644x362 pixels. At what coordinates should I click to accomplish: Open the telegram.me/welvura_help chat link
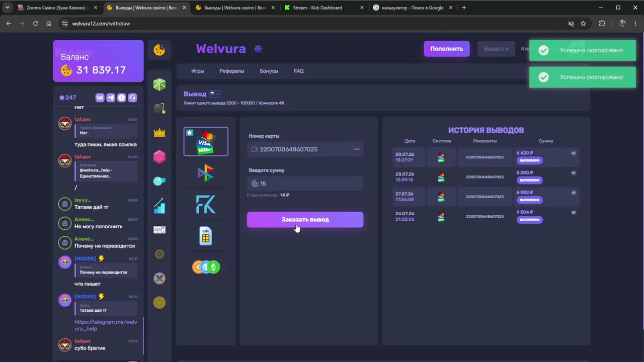click(106, 325)
